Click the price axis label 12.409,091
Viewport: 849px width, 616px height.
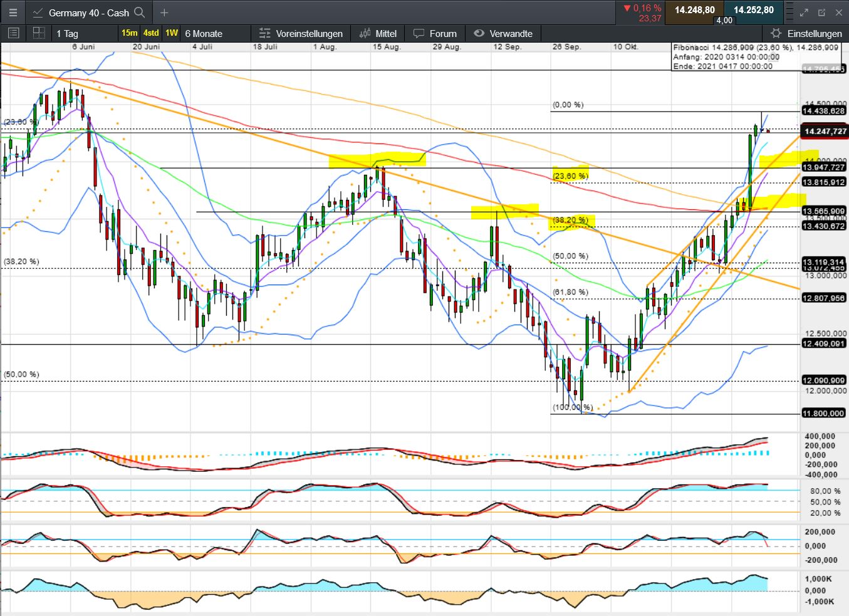coord(825,343)
